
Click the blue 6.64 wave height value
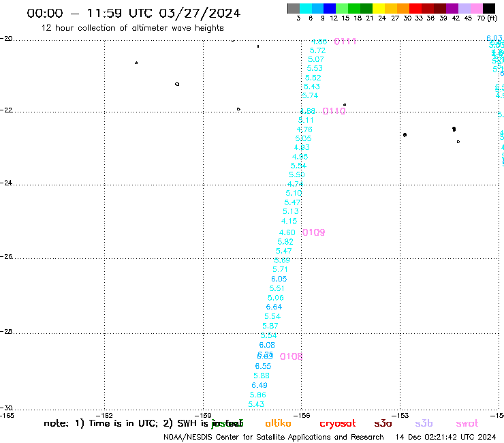tap(274, 307)
